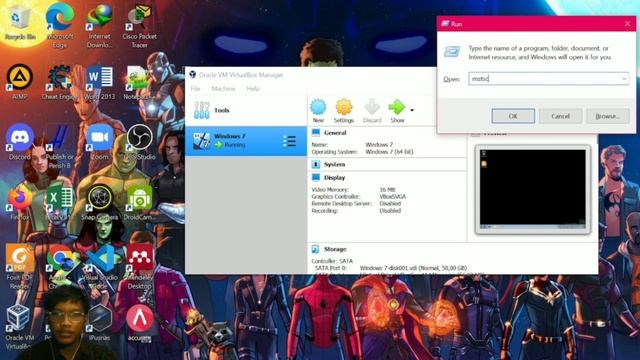Launch Microsoft Edge from the desktop
Screen dimensions: 640x360
[x=60, y=25]
